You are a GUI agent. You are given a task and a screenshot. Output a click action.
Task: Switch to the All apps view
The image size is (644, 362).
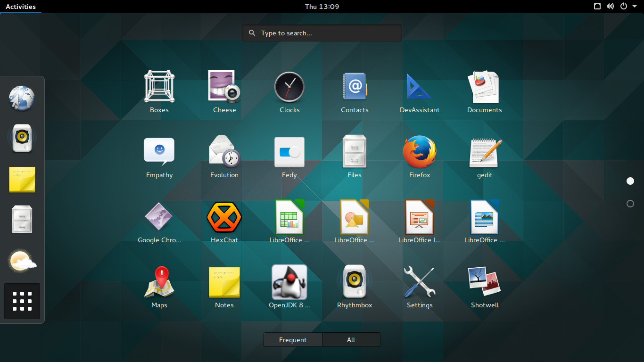tap(351, 340)
